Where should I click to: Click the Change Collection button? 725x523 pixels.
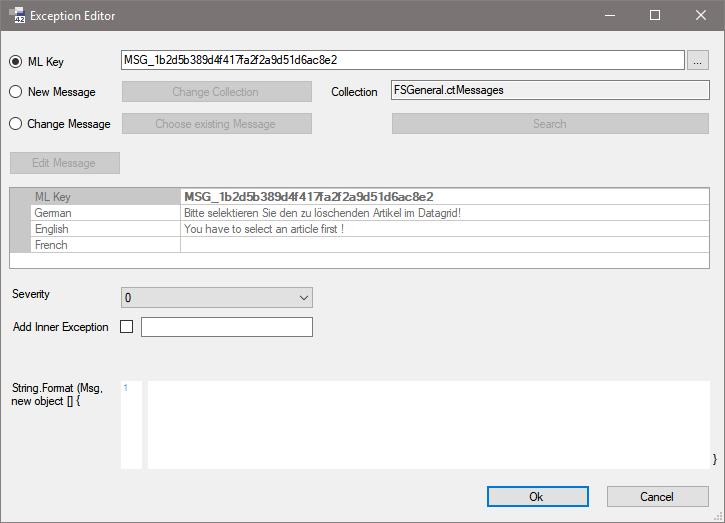pyautogui.click(x=216, y=92)
